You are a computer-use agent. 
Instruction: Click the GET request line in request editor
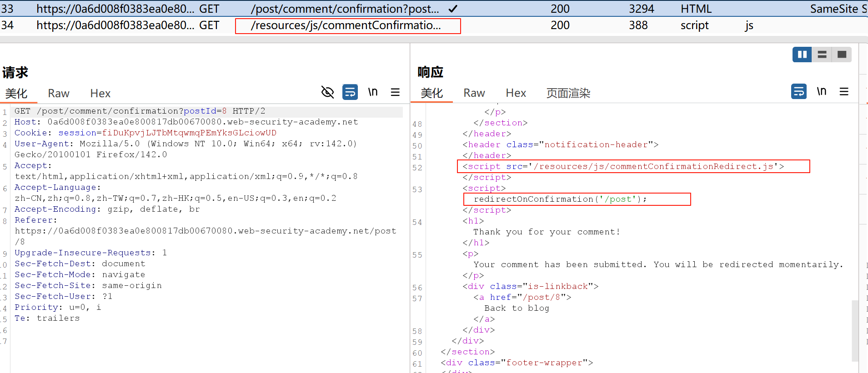click(x=140, y=111)
